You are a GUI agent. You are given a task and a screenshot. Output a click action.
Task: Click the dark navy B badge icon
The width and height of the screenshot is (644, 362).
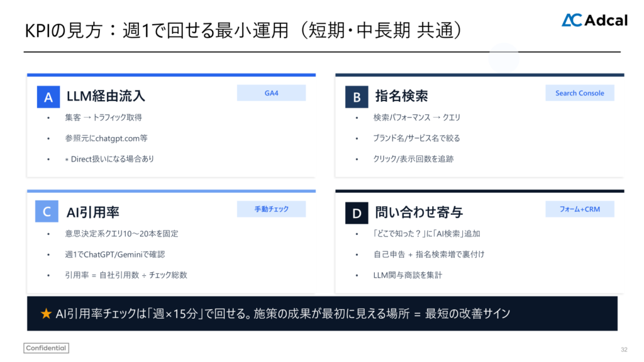click(x=357, y=97)
